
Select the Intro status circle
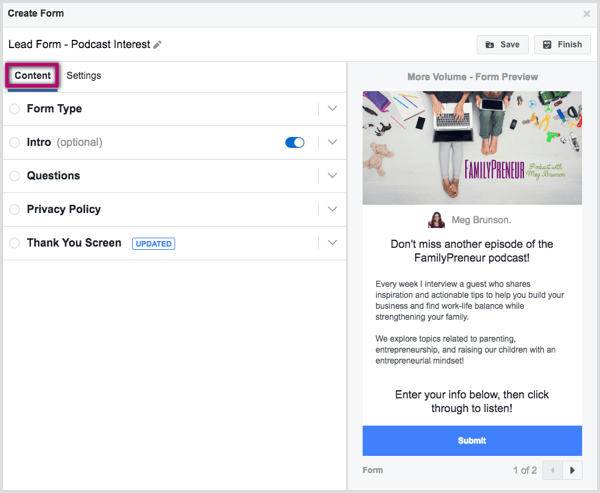15,142
